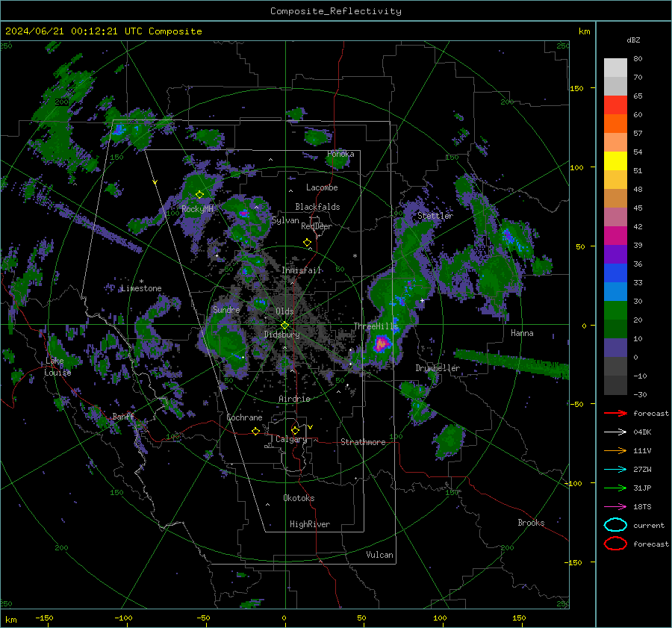Click the Olds city label

[284, 311]
